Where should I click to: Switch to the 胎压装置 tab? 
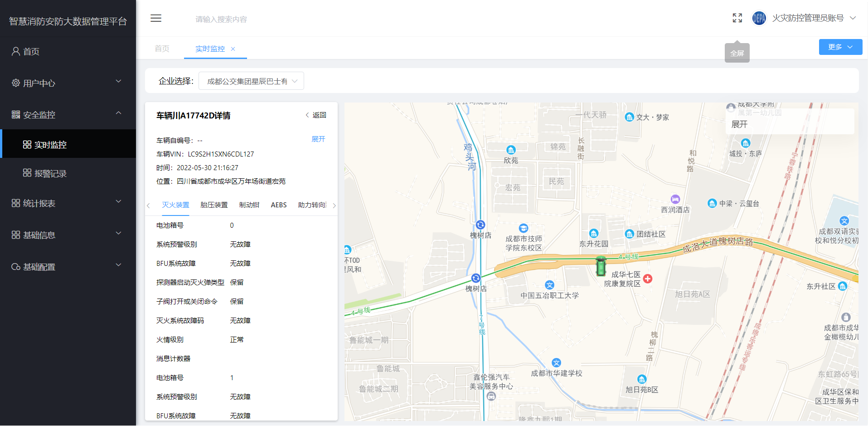pyautogui.click(x=214, y=205)
